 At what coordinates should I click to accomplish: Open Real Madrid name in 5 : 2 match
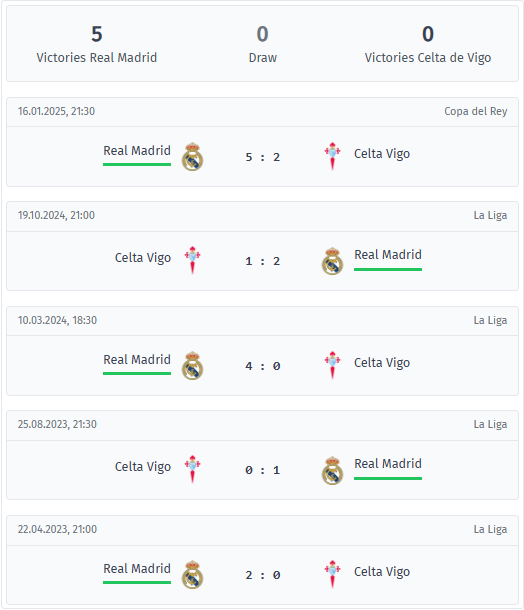click(137, 151)
